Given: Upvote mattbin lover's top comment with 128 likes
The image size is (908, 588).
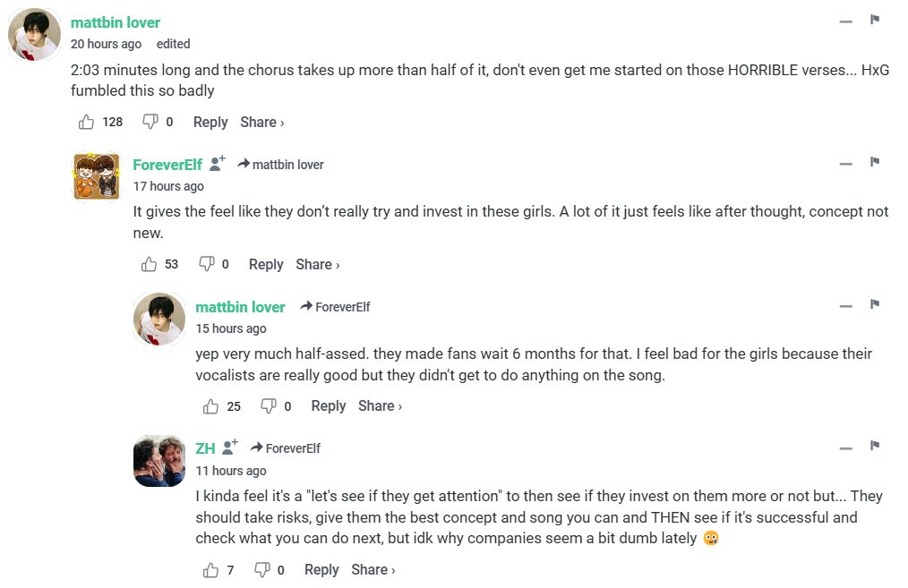Looking at the screenshot, I should [x=87, y=123].
